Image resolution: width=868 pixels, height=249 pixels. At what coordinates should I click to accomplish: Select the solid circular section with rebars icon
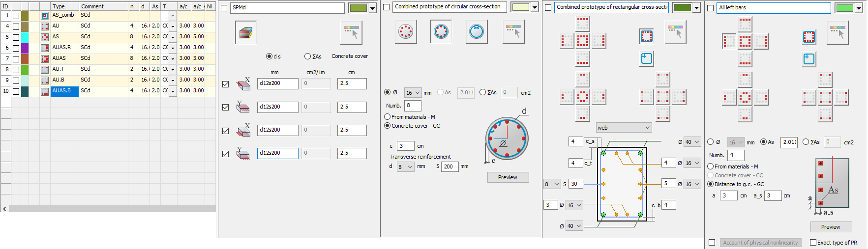(406, 32)
